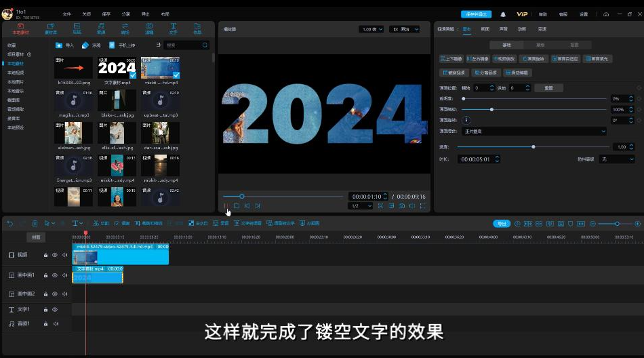Click the sort icon beside search box
This screenshot has width=644, height=358.
(x=159, y=45)
